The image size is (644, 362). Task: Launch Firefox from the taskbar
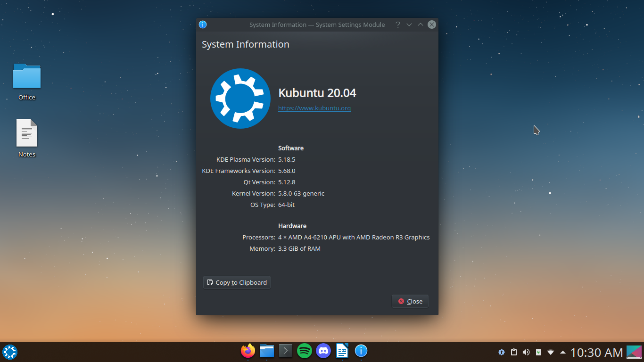[x=248, y=351]
